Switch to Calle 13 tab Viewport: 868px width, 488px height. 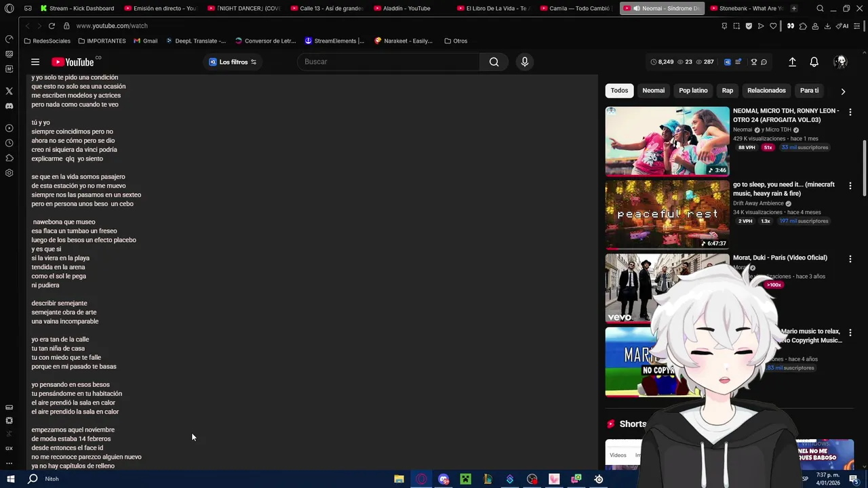click(x=328, y=8)
